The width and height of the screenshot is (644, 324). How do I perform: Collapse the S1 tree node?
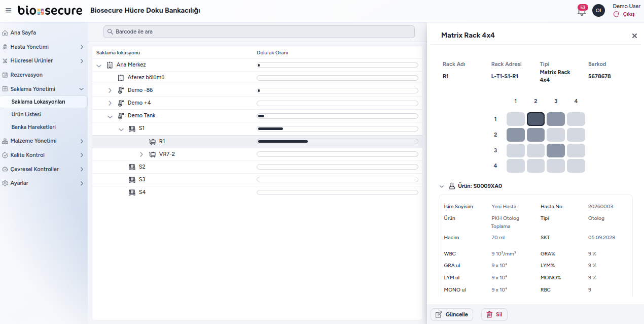(121, 129)
